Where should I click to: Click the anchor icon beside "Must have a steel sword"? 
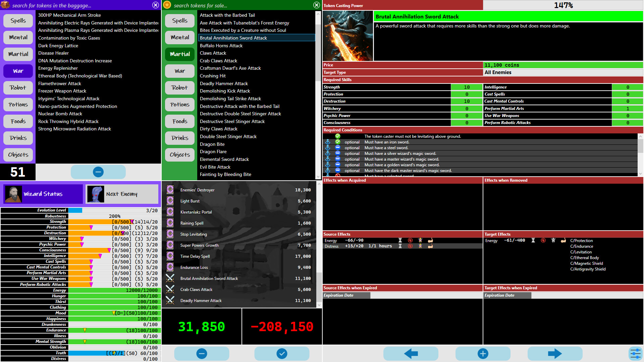click(328, 147)
